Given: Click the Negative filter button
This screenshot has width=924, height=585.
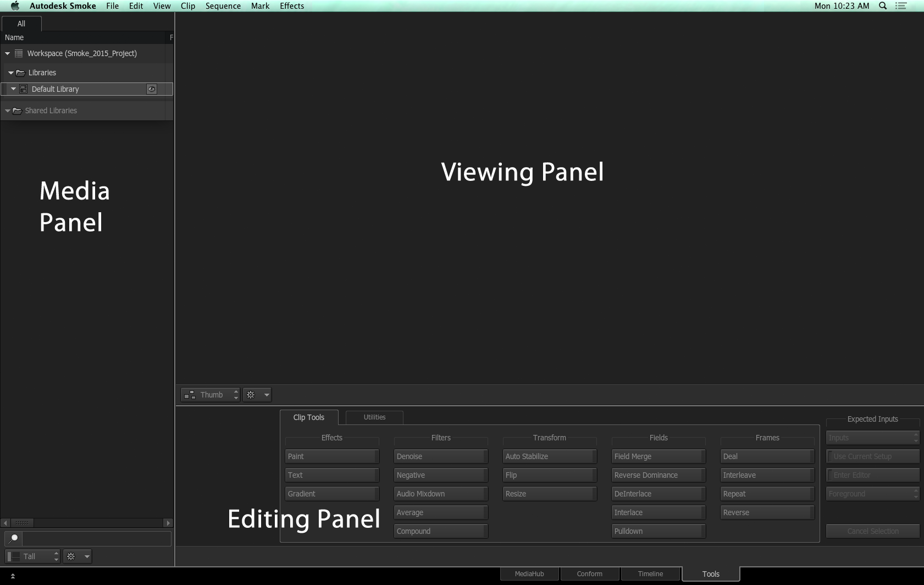Looking at the screenshot, I should tap(441, 475).
